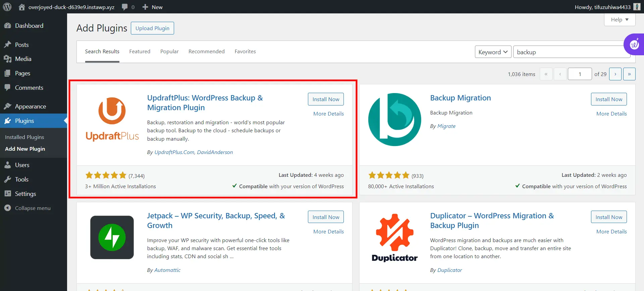
Task: Click the plus New icon in admin bar
Action: click(x=145, y=7)
